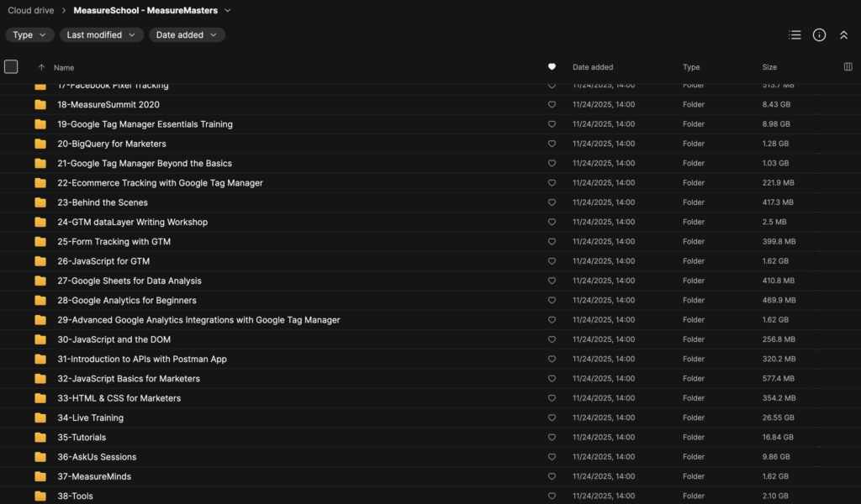
Task: Favorite the 35-Tutorials folder
Action: pos(552,438)
